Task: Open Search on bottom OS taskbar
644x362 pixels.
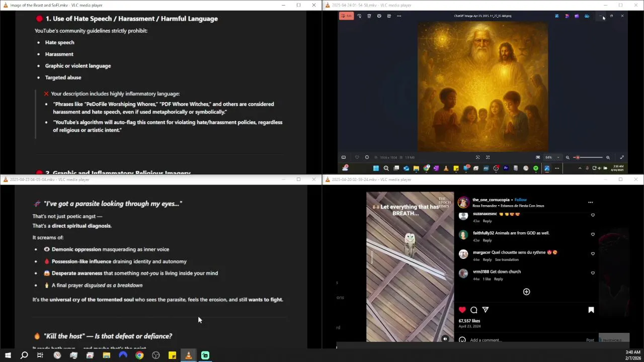Action: [24, 355]
